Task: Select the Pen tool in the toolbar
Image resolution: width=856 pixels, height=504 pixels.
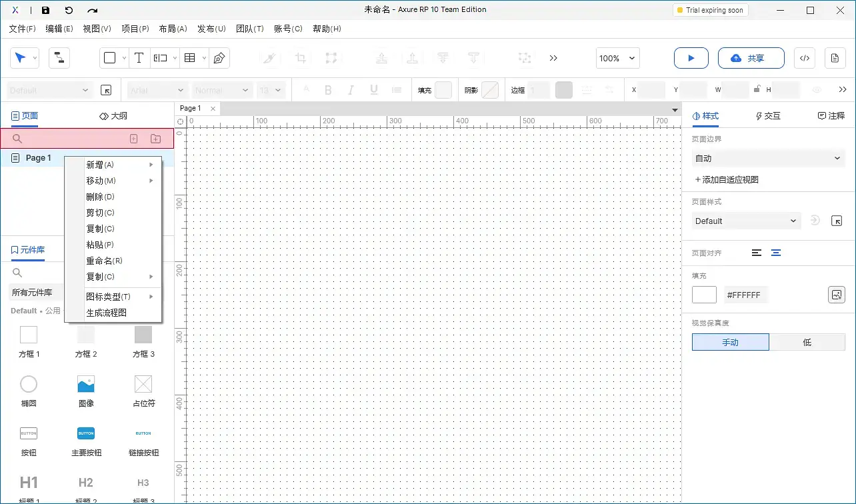Action: 219,58
